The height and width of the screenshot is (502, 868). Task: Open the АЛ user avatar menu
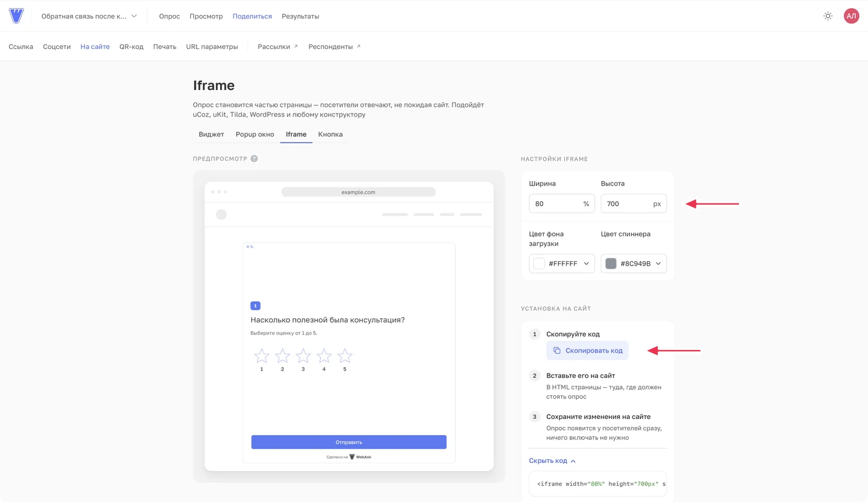coord(851,16)
